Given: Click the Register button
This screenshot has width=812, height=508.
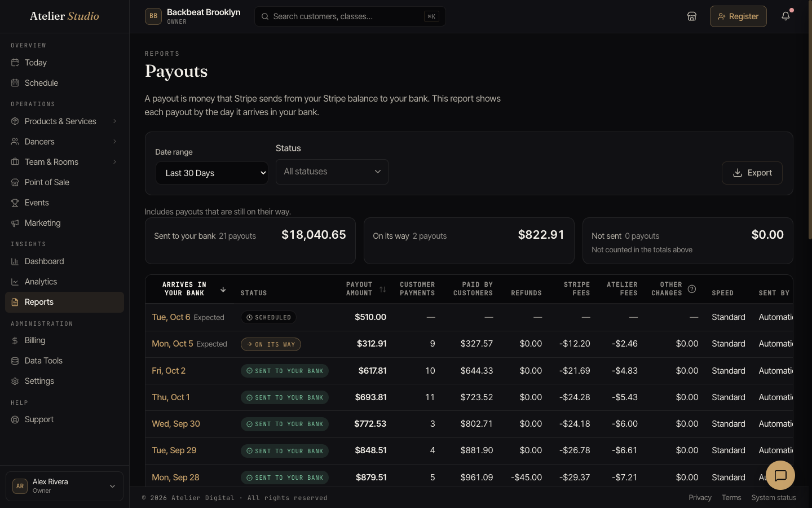Looking at the screenshot, I should pos(738,16).
